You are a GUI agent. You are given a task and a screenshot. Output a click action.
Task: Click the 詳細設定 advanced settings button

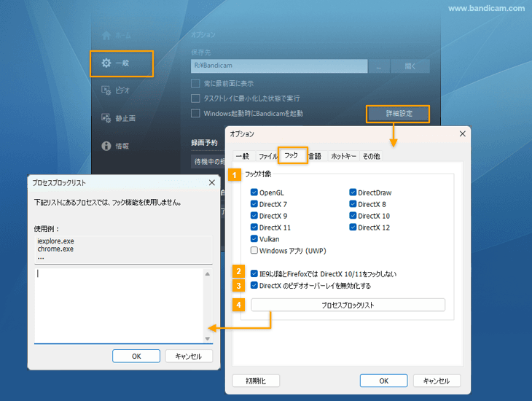coord(398,114)
